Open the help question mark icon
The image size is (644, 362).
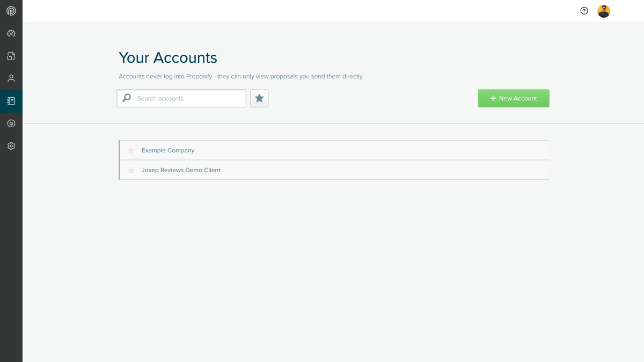tap(584, 11)
